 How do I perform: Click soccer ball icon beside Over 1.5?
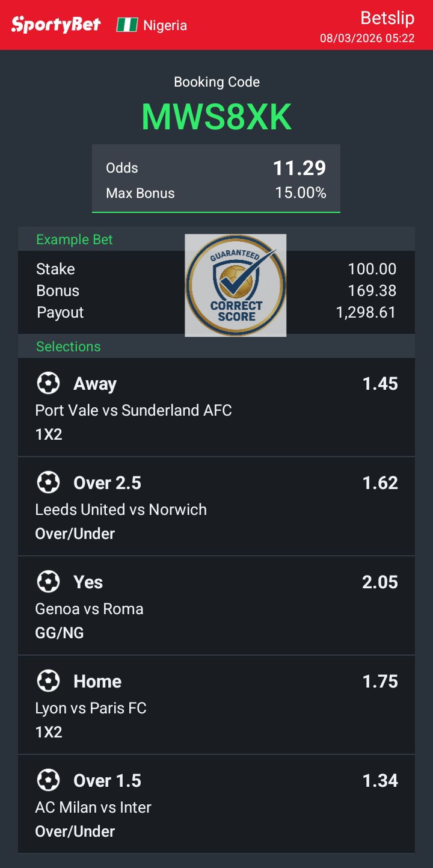pyautogui.click(x=48, y=780)
